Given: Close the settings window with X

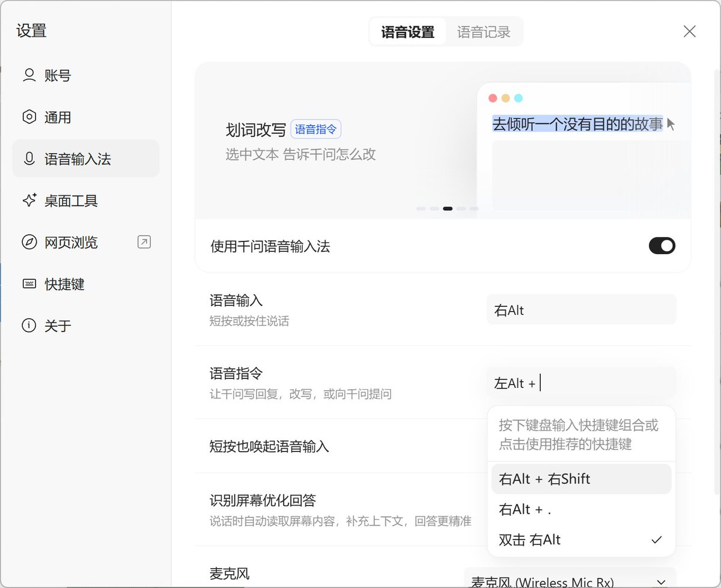Looking at the screenshot, I should tap(690, 31).
